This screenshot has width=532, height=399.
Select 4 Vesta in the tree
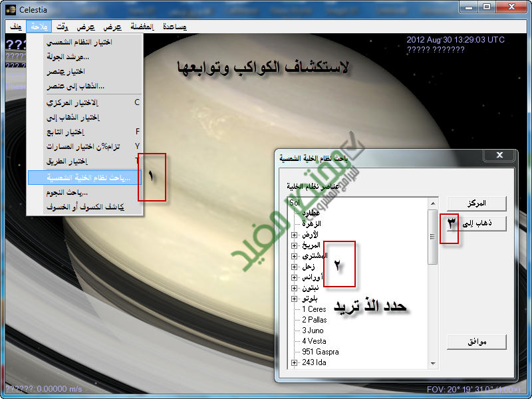click(314, 341)
